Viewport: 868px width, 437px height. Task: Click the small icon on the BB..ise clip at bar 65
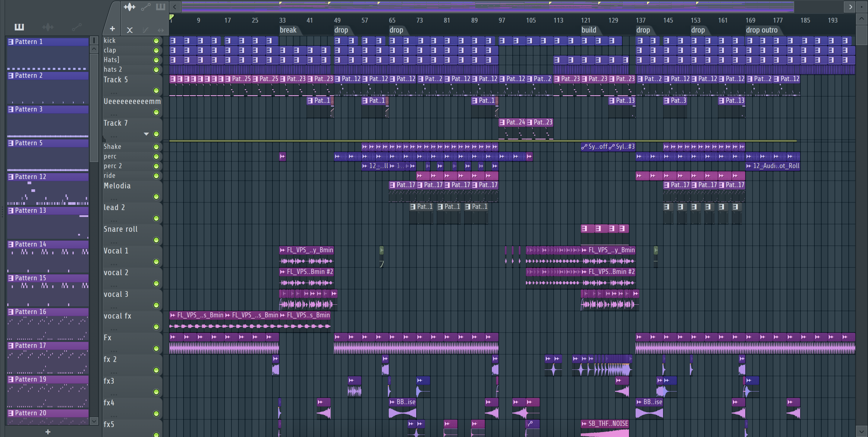tap(392, 402)
